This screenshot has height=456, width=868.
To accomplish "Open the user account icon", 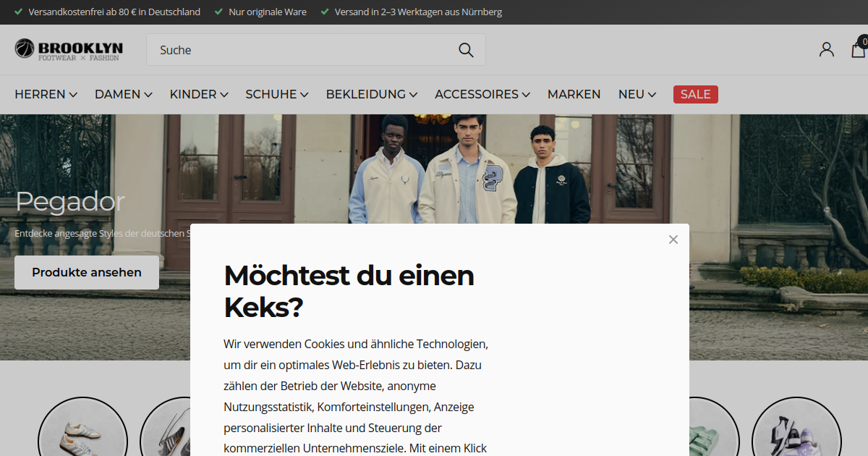I will pos(826,49).
